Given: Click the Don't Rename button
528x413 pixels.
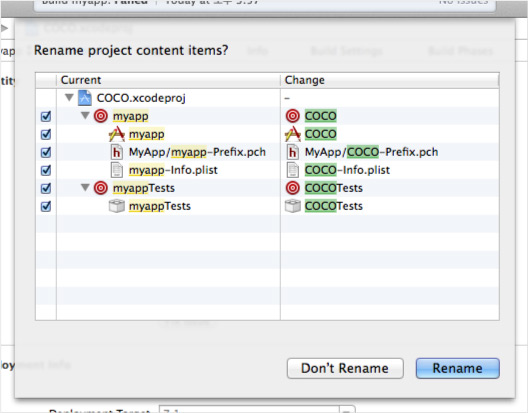Looking at the screenshot, I should (345, 369).
